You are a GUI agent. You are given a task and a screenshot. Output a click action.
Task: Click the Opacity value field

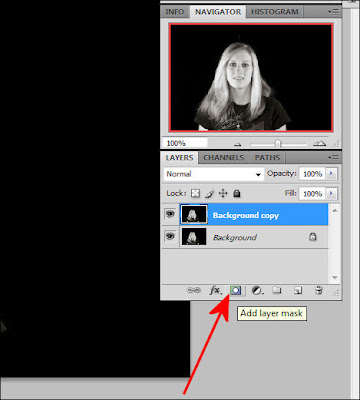(312, 174)
